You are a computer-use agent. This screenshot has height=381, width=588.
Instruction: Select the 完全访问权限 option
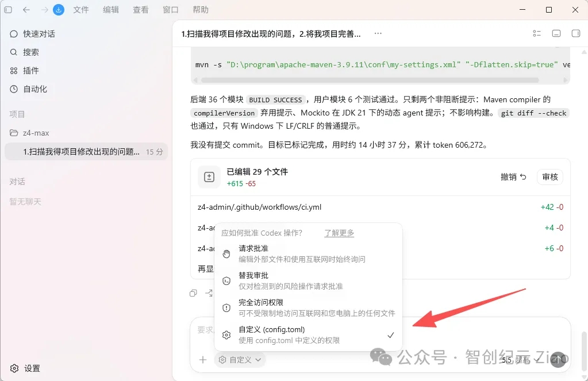point(308,307)
